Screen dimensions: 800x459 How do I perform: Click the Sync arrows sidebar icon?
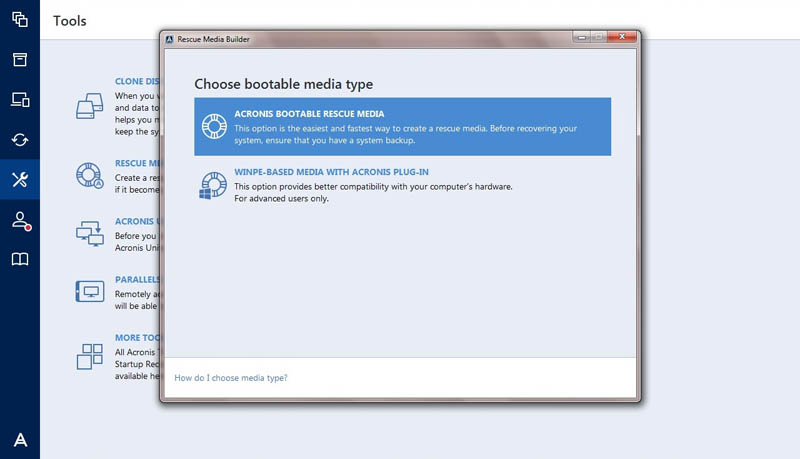20,139
